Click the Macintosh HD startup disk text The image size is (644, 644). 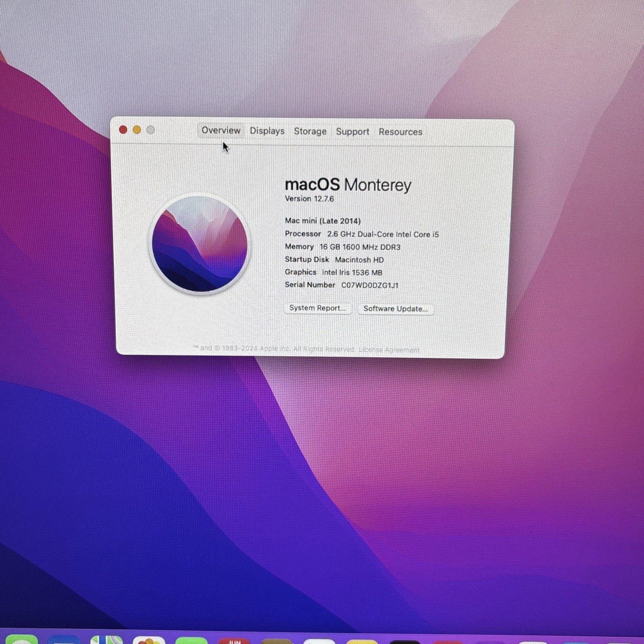(x=359, y=260)
